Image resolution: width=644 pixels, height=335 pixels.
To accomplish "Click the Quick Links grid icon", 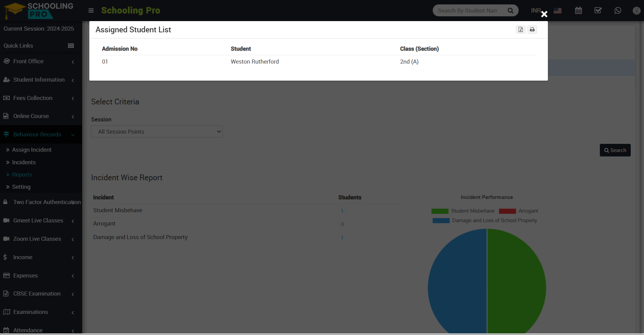I will click(71, 46).
